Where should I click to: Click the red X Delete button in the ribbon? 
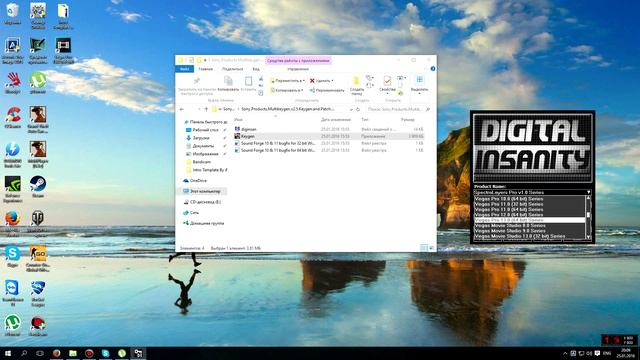pos(321,81)
